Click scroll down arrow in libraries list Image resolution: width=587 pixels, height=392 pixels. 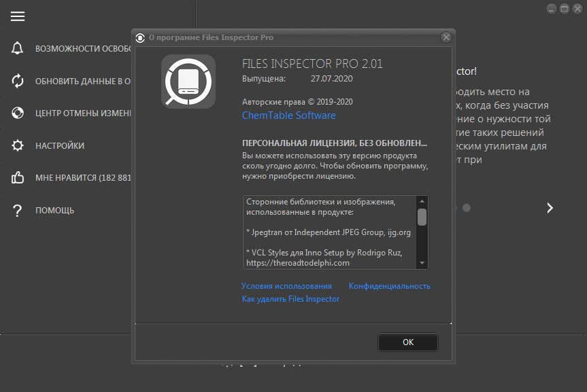[422, 264]
